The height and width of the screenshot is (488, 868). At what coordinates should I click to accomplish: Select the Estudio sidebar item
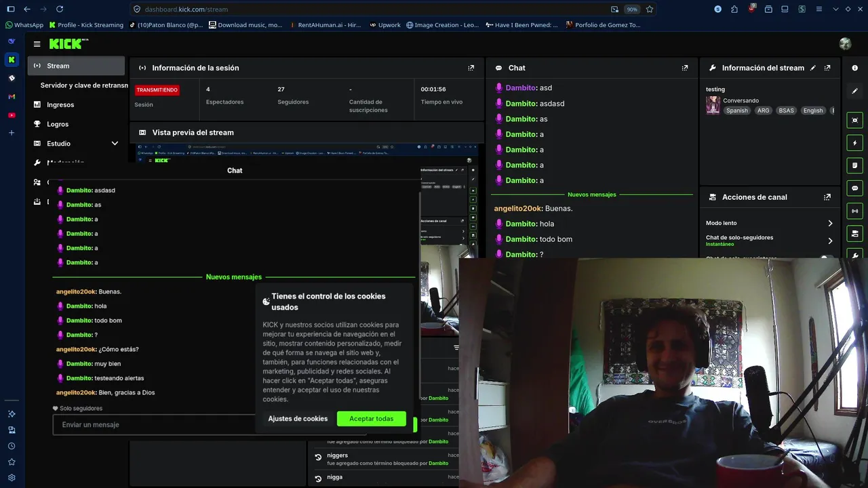pyautogui.click(x=58, y=144)
